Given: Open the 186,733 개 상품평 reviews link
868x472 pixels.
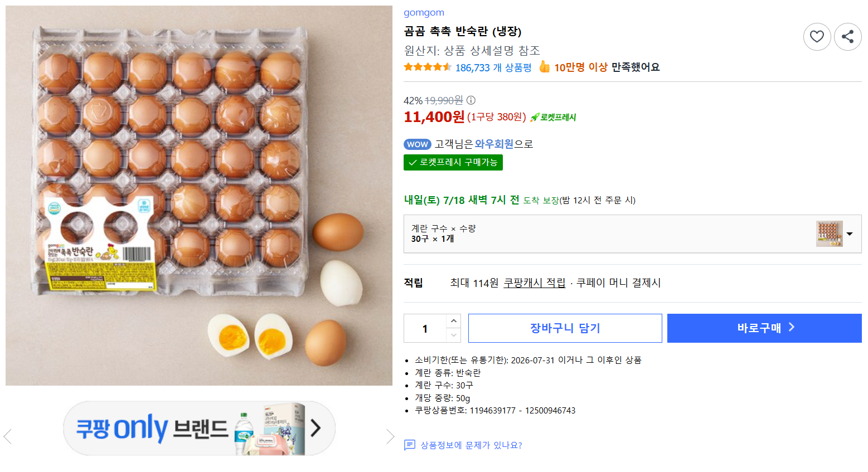Looking at the screenshot, I should 493,67.
